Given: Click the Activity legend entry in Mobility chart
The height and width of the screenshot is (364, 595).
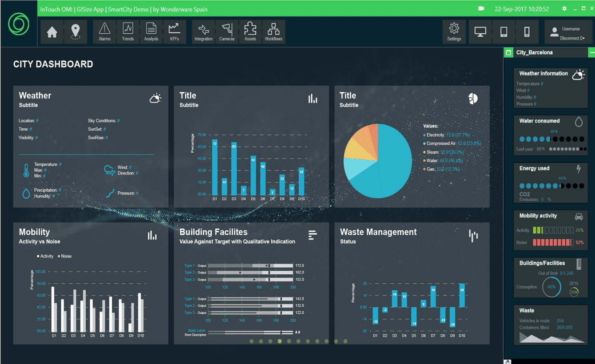Looking at the screenshot, I should coord(45,256).
